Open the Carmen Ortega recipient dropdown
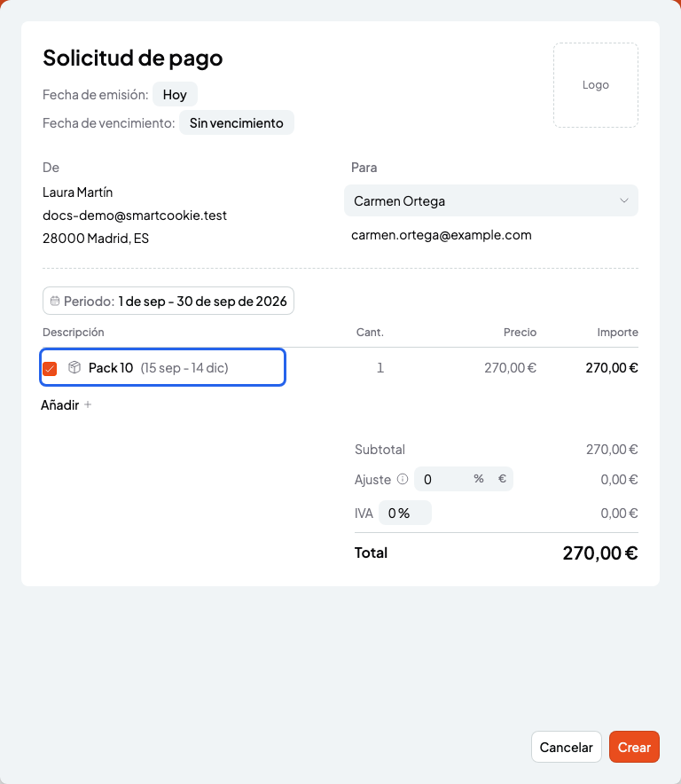Image resolution: width=681 pixels, height=784 pixels. [x=491, y=200]
